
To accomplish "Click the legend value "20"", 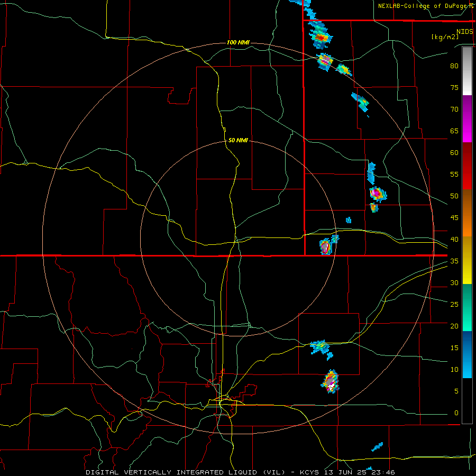I will (x=454, y=326).
